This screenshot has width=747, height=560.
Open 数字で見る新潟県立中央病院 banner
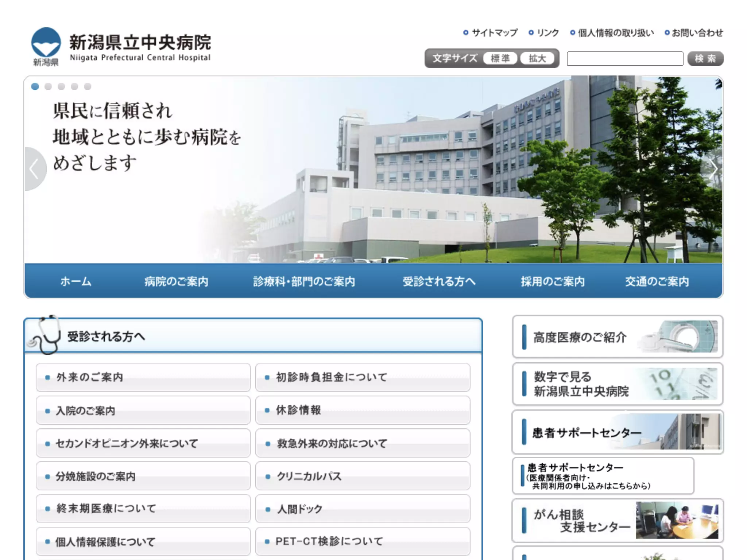click(x=618, y=384)
